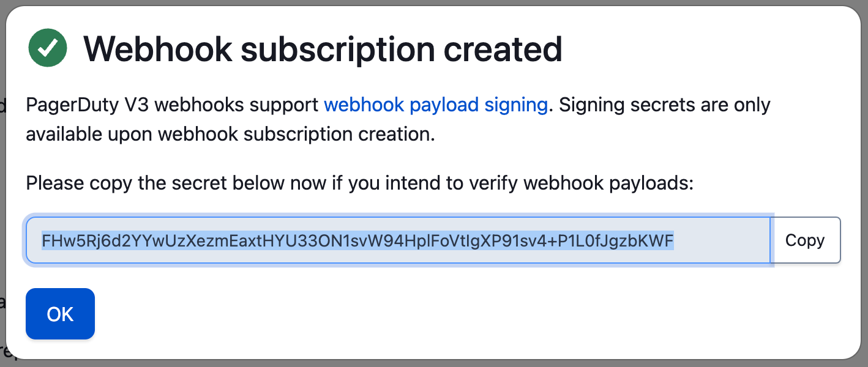Click the word "created" in the title

pyautogui.click(x=503, y=49)
